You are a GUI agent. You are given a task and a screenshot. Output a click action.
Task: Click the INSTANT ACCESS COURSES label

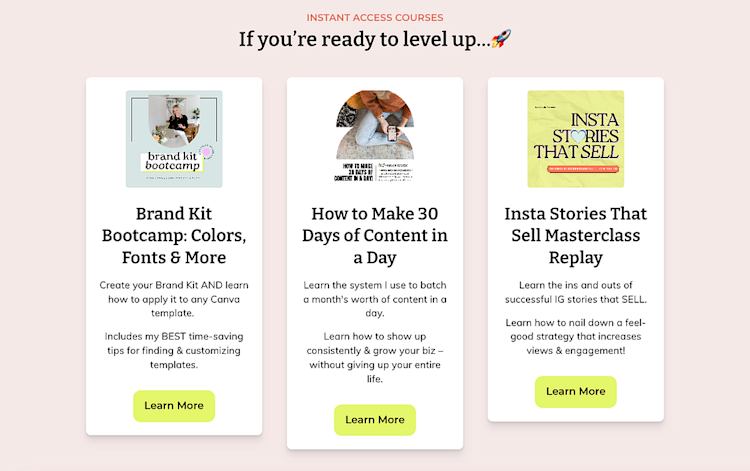coord(375,18)
